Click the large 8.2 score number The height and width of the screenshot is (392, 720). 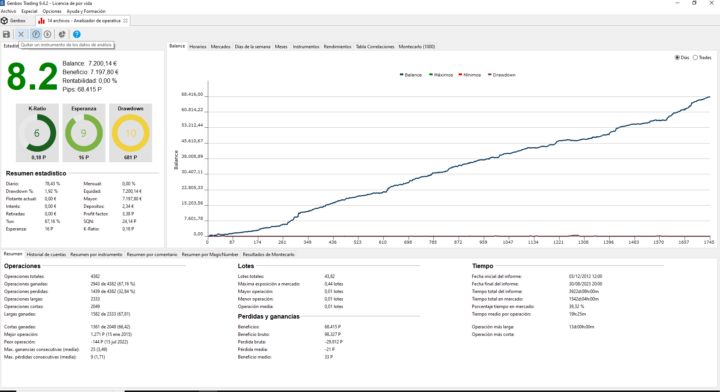pos(32,77)
